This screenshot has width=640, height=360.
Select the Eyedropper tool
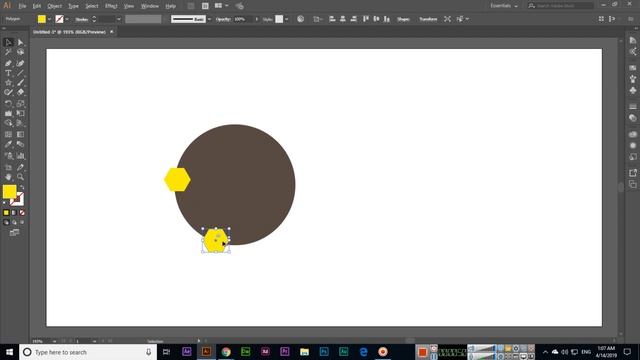point(8,144)
